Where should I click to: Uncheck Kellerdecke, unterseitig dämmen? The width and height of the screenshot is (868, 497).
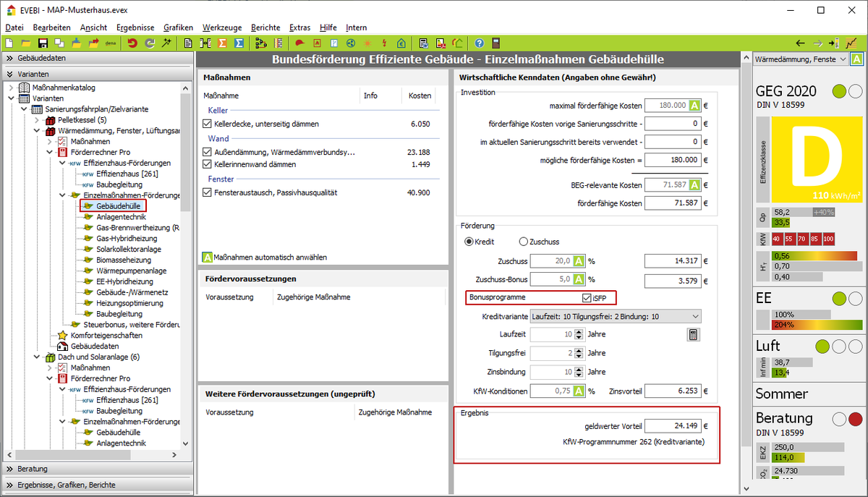[208, 124]
